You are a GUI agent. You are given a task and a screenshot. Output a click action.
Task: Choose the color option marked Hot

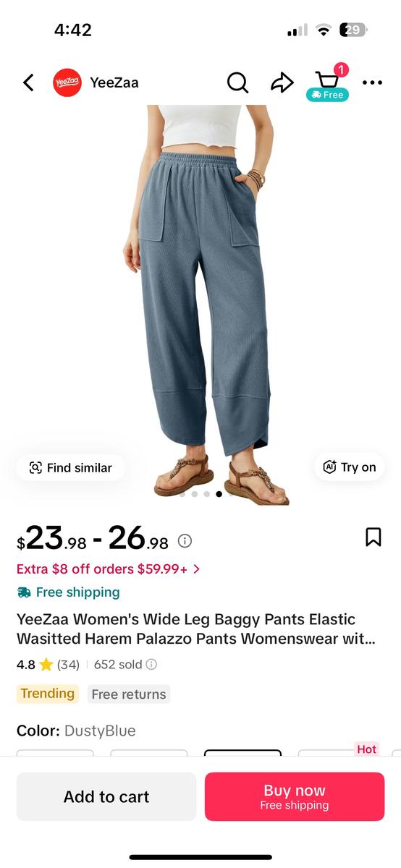coord(337,752)
